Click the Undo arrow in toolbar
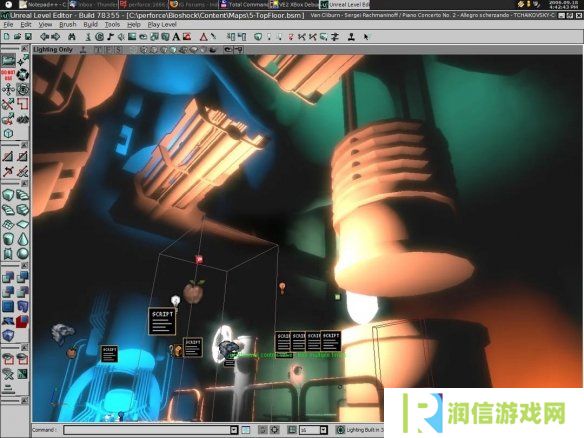584x438 pixels. (45, 36)
